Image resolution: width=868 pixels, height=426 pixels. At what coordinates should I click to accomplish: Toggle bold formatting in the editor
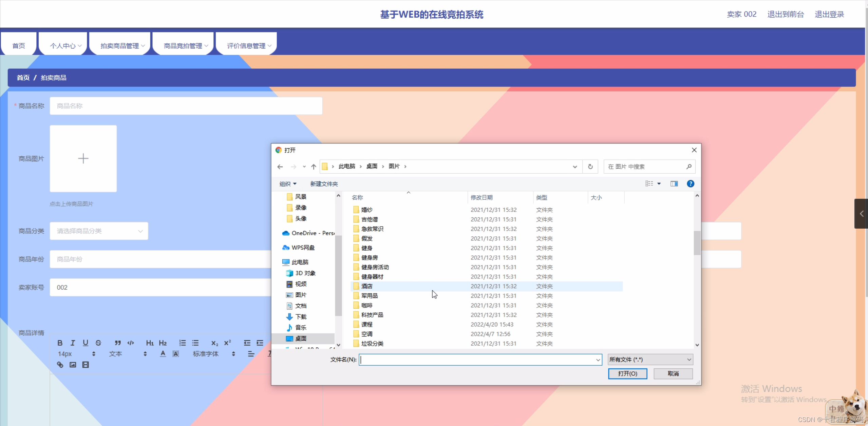tap(60, 343)
